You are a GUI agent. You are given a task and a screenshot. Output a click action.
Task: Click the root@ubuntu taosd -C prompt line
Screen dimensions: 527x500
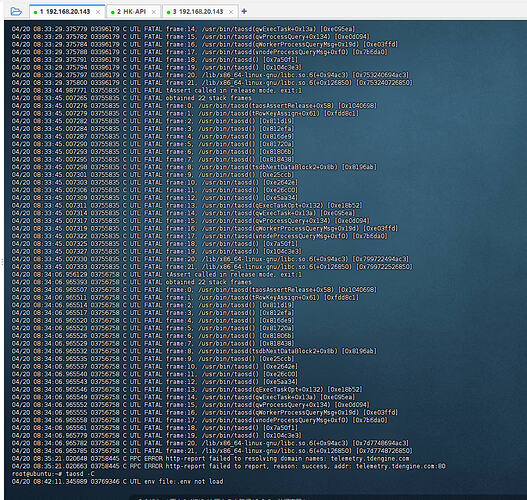coord(53,474)
